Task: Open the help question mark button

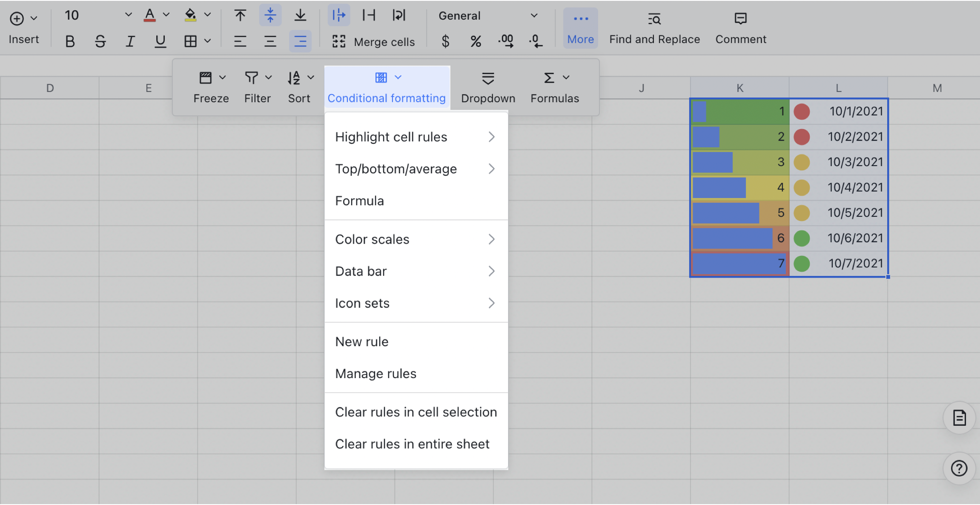Action: 958,468
